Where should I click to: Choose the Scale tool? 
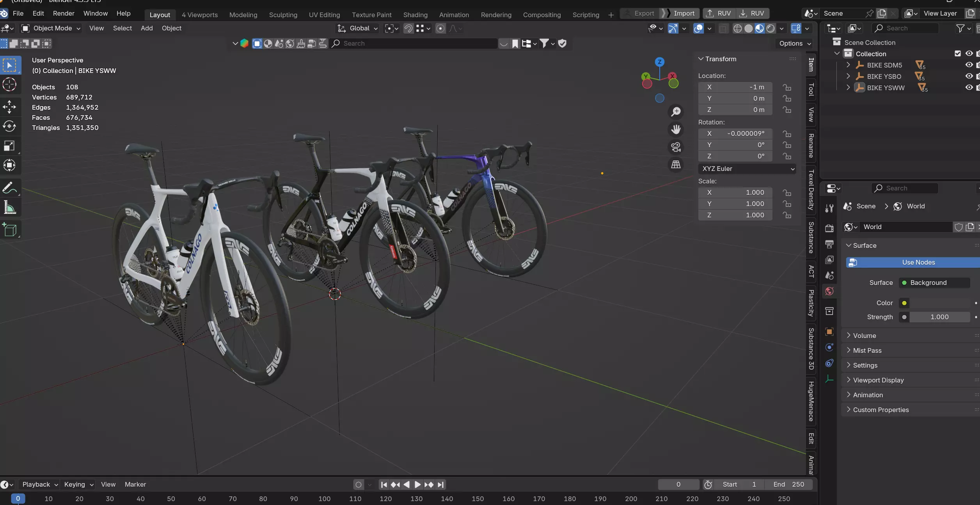pos(9,146)
